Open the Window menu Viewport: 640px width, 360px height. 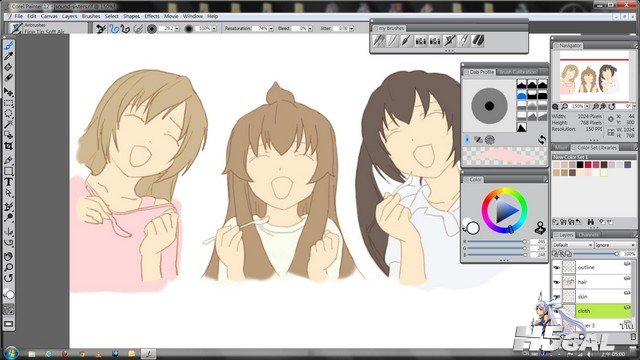click(x=193, y=16)
